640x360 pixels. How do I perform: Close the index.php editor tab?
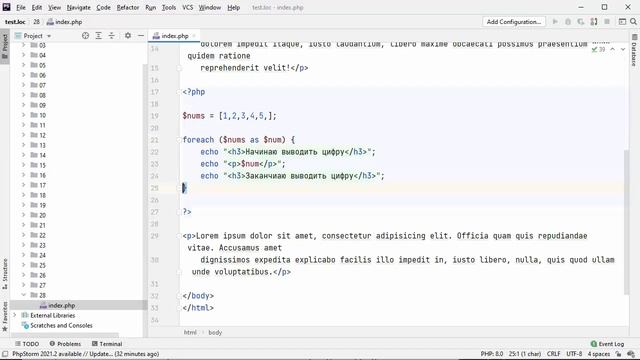click(x=194, y=36)
